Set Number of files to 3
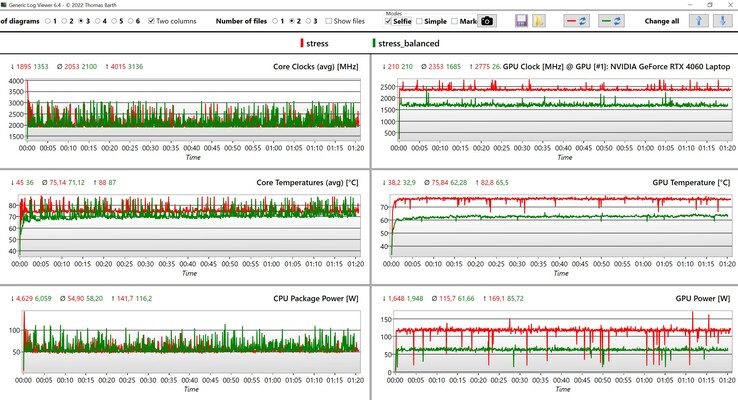The height and width of the screenshot is (400, 738). pos(308,21)
